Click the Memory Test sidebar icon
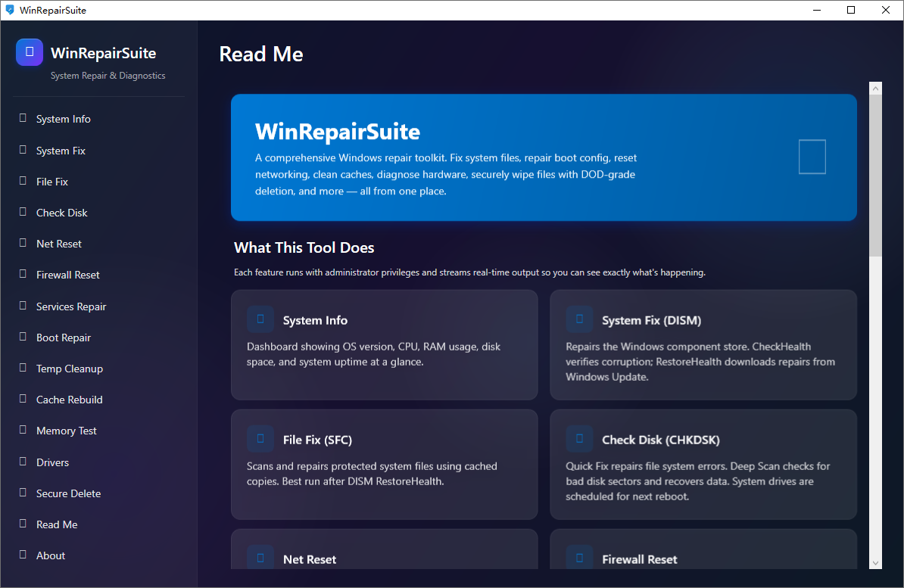This screenshot has width=904, height=588. tap(23, 430)
